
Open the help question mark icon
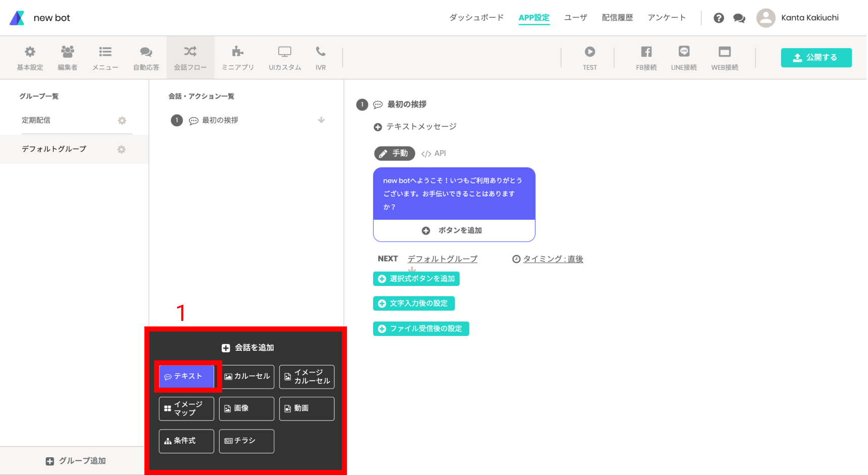[x=719, y=18]
